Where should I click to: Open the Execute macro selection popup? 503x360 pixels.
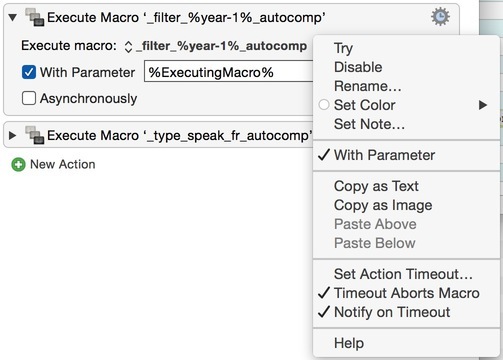216,46
